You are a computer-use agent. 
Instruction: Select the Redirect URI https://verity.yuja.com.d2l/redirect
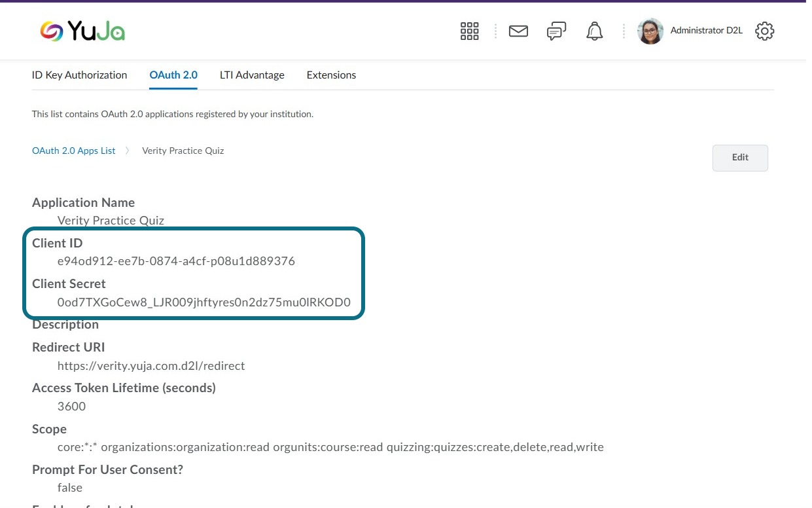click(151, 365)
